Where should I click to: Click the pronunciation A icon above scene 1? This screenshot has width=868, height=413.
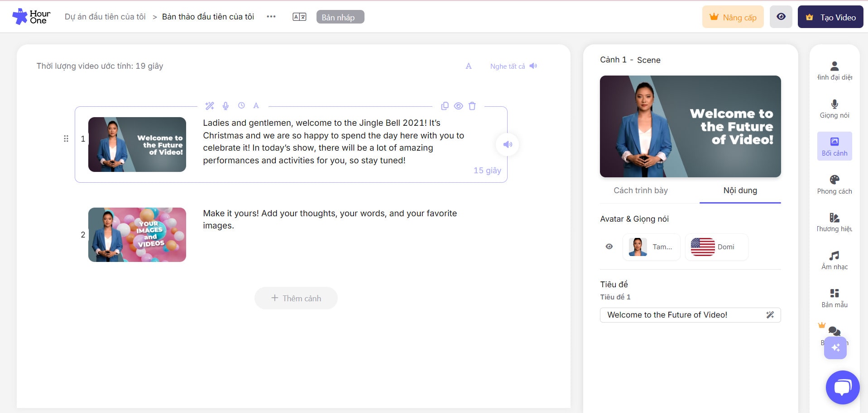coord(256,105)
